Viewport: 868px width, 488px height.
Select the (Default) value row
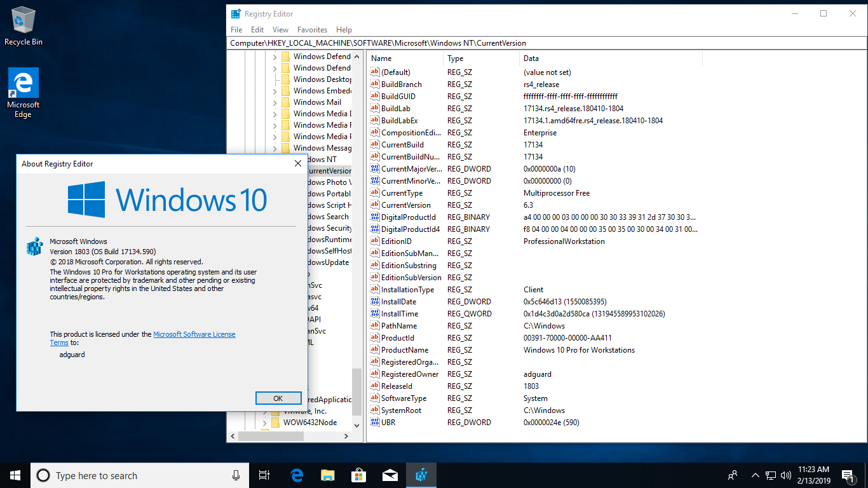tap(534, 72)
